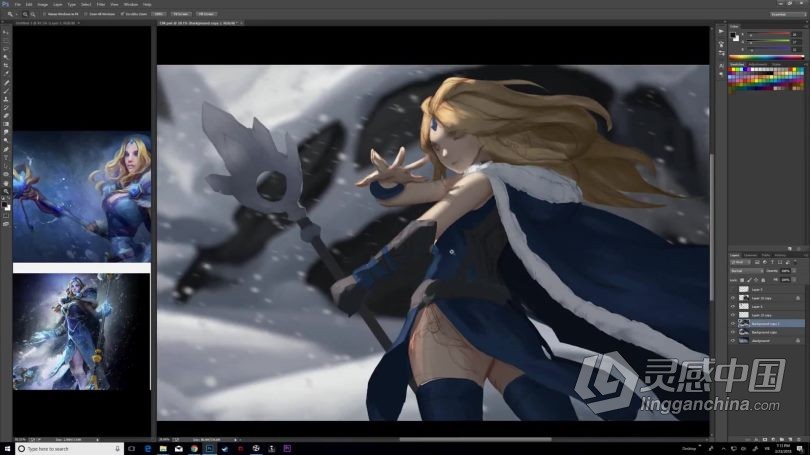The image size is (810, 455).
Task: Open the layer Kind filter dropdown
Action: point(741,262)
